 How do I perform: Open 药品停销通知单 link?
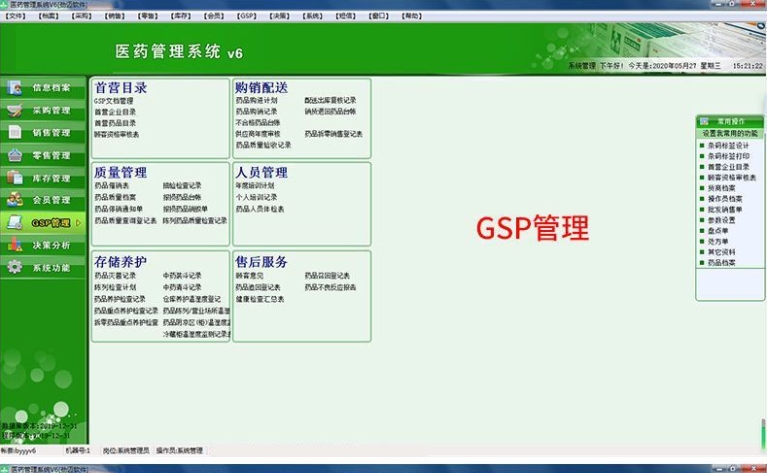point(118,209)
